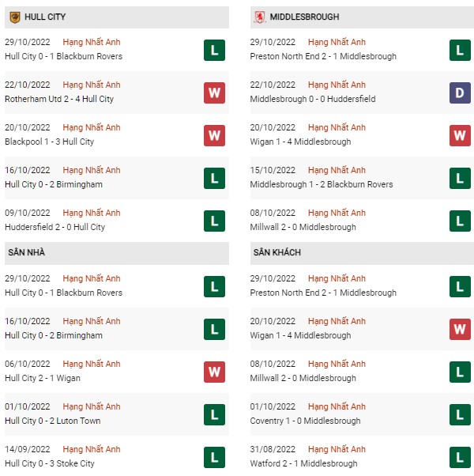Open the HULL CITY header
The height and width of the screenshot is (476, 474).
tap(117, 17)
